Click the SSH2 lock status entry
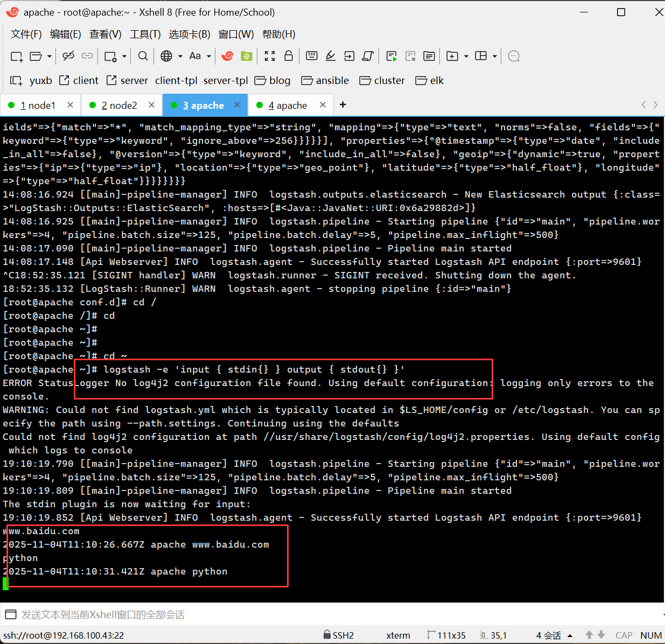Viewport: 665px width, 644px height. [x=338, y=635]
